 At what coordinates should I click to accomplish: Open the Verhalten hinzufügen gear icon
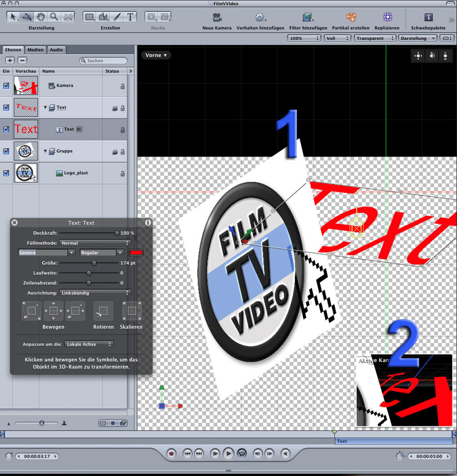point(260,17)
